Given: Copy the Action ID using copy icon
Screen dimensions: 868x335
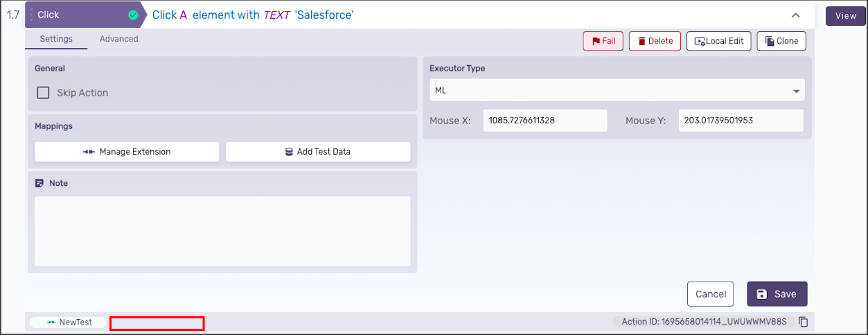Looking at the screenshot, I should [804, 322].
